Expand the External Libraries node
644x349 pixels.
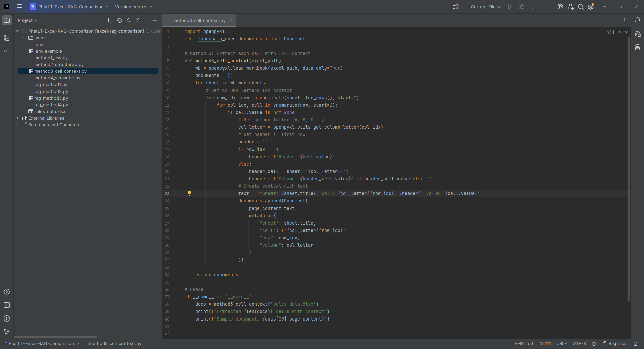[17, 118]
